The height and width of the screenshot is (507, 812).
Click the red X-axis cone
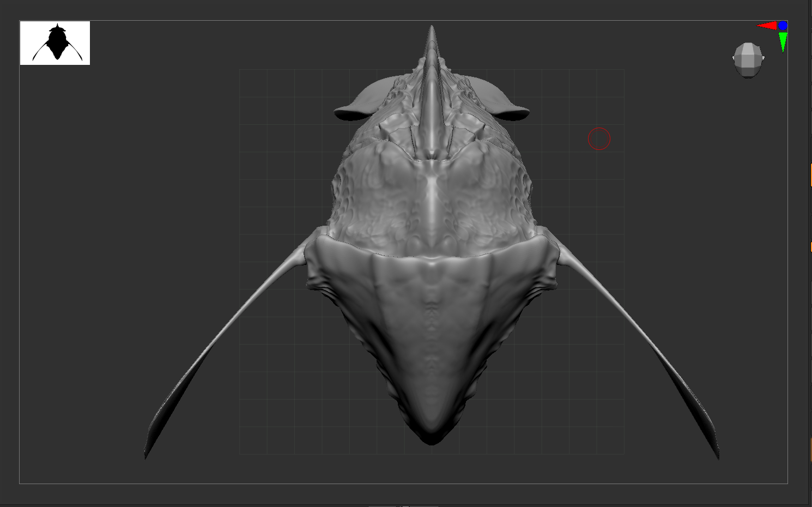[x=766, y=26]
